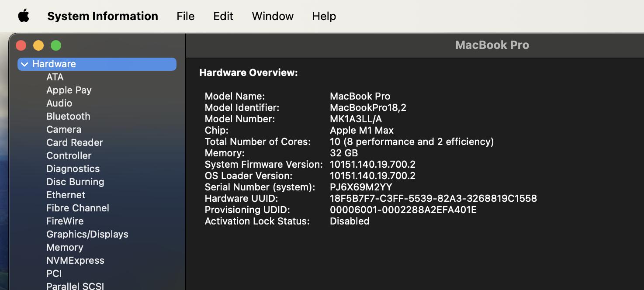Click the Provisioning UDID value
This screenshot has width=644, height=290.
pos(403,210)
